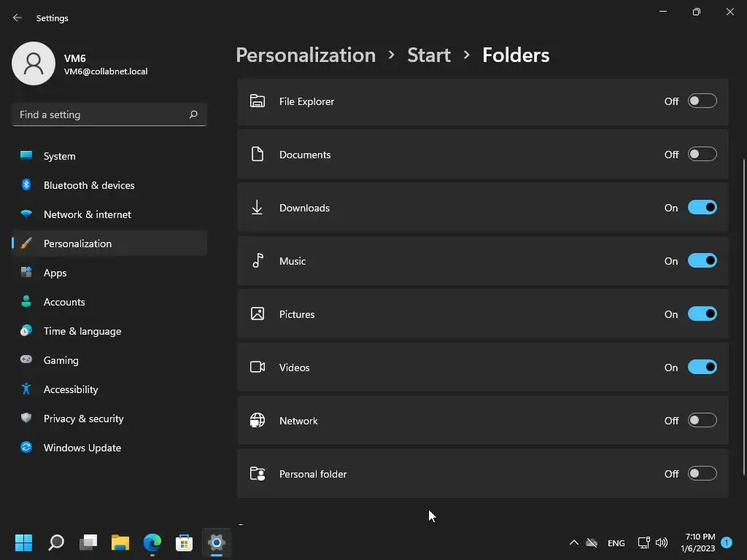
Task: Turn off the Downloads folder toggle
Action: [702, 208]
